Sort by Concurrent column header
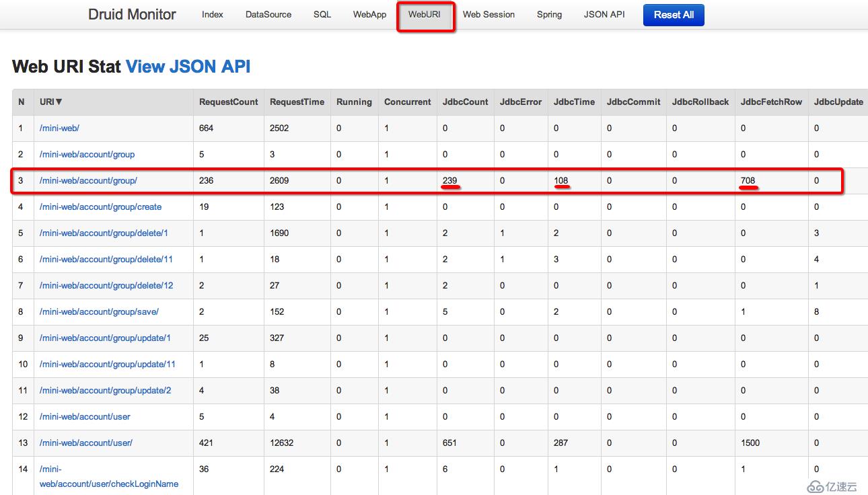868x495 pixels. (x=408, y=102)
